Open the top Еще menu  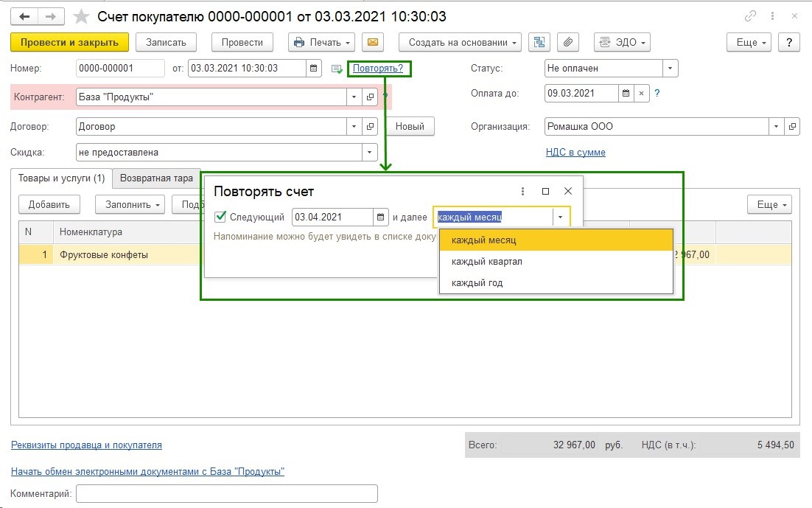click(x=749, y=43)
